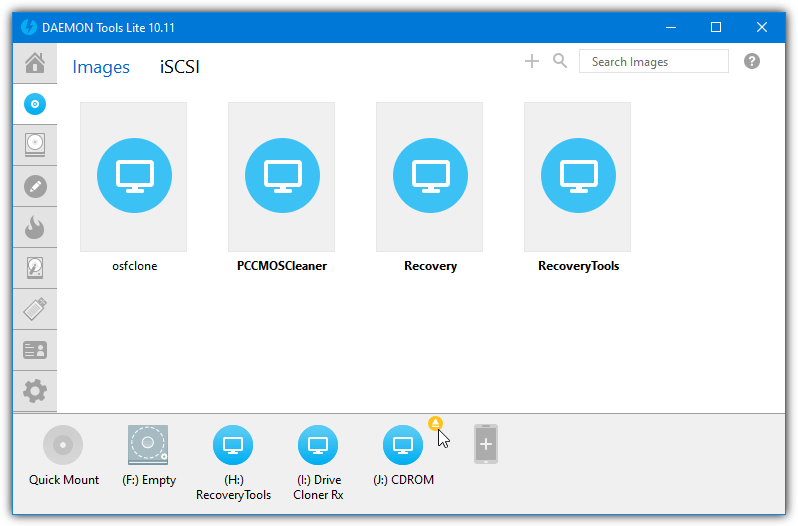798x526 pixels.
Task: Click the Recovery label under thumbnail
Action: coord(431,266)
